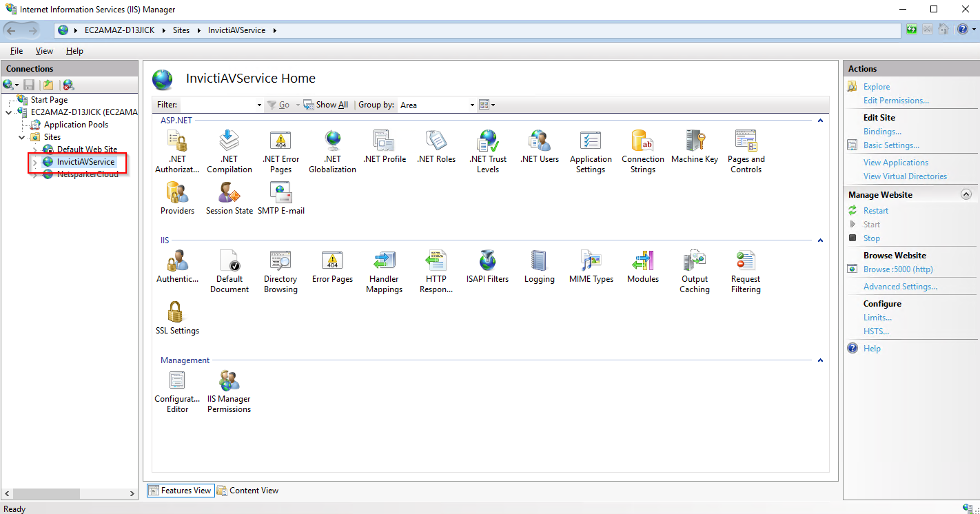Open SSL Settings icon
This screenshot has height=514, width=980.
coord(177,318)
